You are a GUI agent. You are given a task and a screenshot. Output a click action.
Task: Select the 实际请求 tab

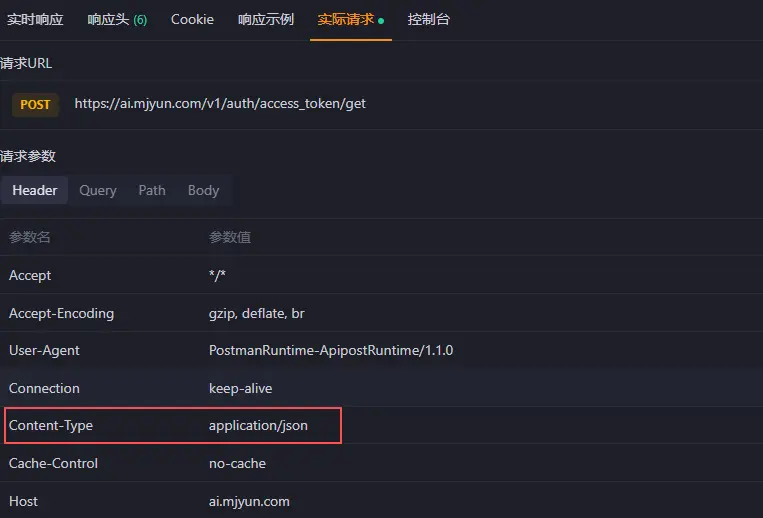[x=350, y=19]
